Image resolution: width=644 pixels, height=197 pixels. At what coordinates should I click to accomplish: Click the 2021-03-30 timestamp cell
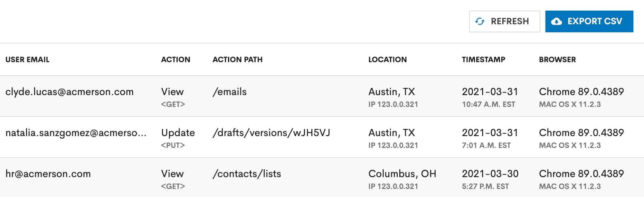[x=490, y=179]
